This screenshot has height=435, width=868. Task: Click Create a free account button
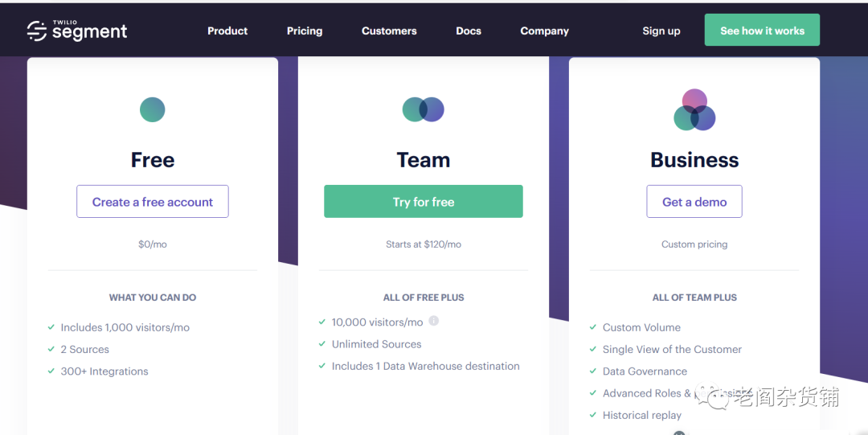tap(152, 202)
